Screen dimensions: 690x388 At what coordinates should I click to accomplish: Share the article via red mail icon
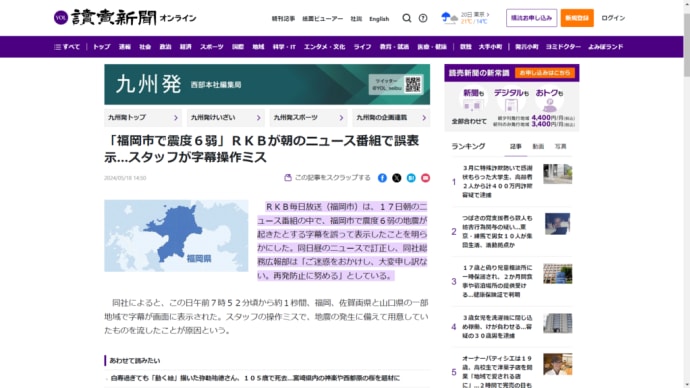426,178
